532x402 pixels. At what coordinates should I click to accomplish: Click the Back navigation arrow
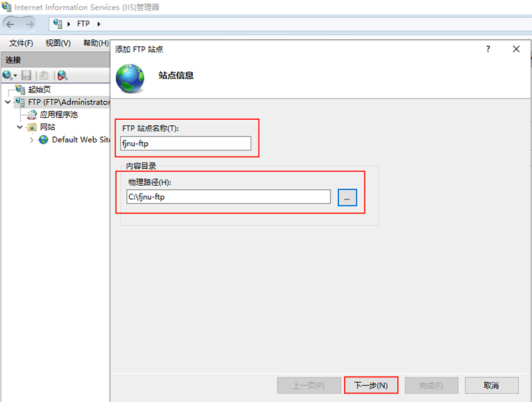click(11, 24)
